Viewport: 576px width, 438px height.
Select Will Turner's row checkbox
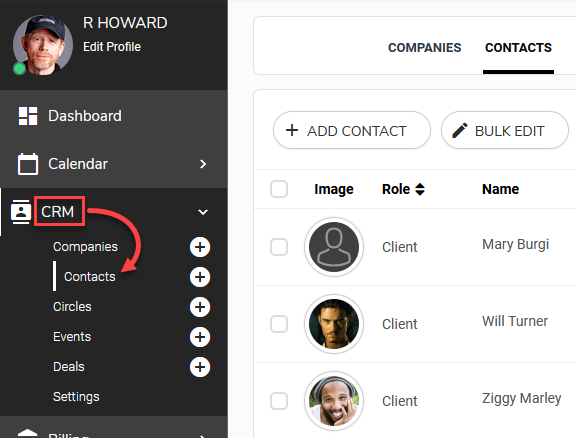point(279,324)
